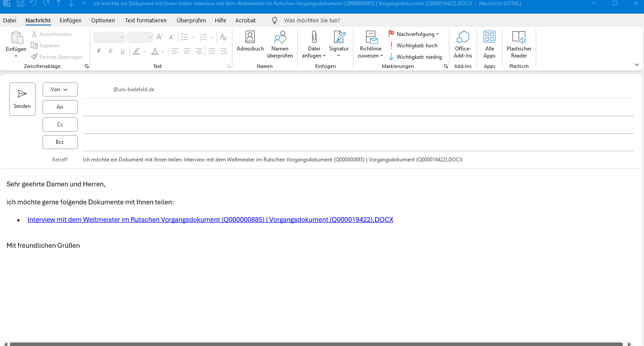Click the font color button
The width and height of the screenshot is (644, 346).
click(154, 51)
